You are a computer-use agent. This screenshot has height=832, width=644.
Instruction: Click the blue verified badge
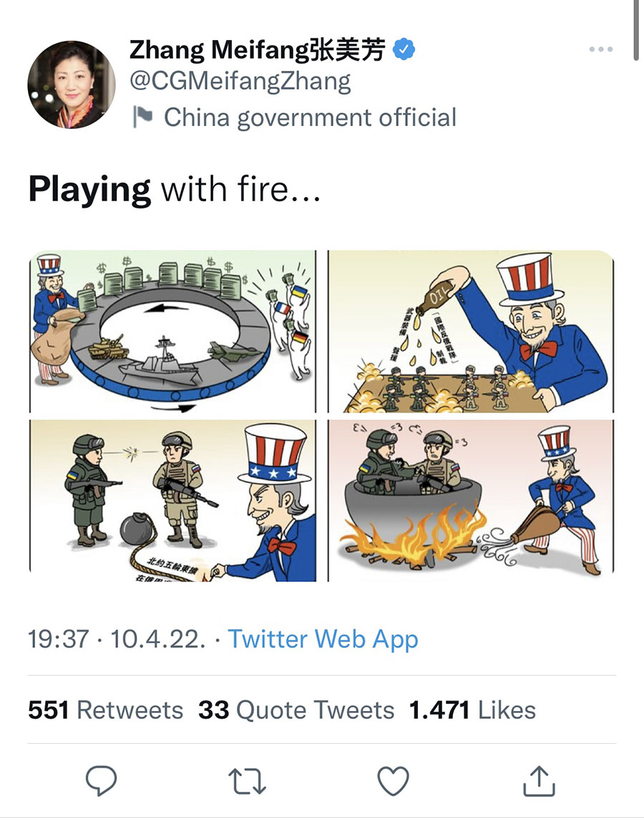pos(405,49)
